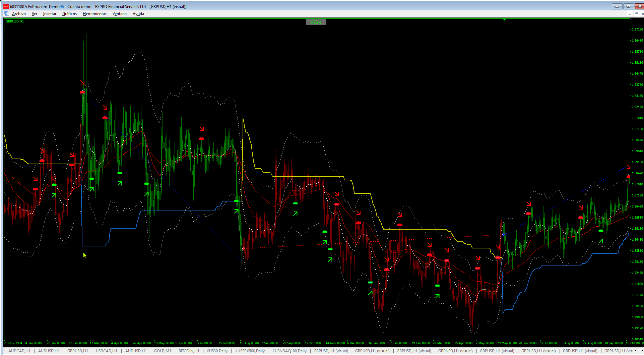Click the 1.55150 price scale label
The height and width of the screenshot is (355, 644).
(637, 229)
